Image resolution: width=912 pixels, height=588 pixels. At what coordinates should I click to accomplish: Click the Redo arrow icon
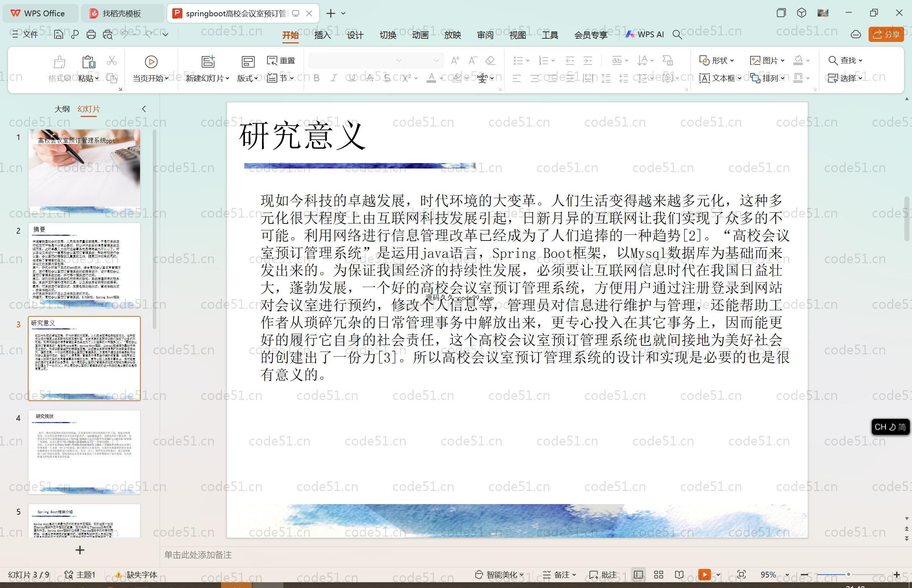149,34
